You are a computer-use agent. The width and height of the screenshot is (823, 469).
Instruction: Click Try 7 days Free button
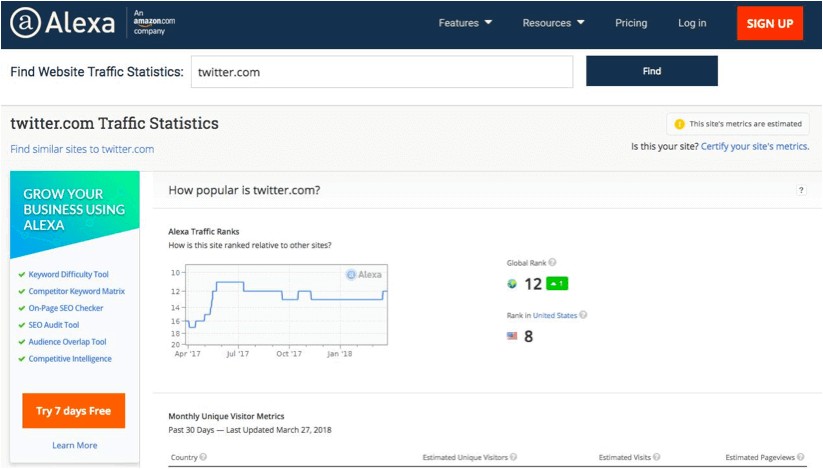pos(73,411)
